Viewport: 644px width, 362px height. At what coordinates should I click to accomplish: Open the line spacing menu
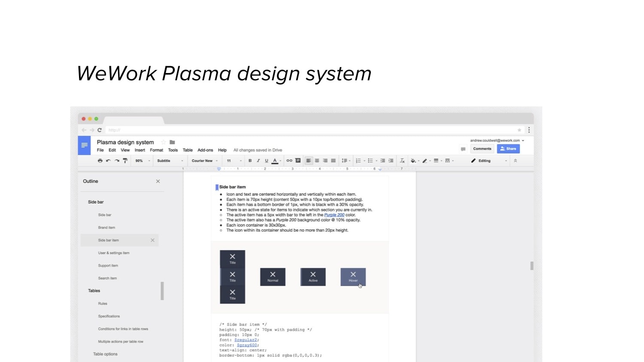coord(346,161)
